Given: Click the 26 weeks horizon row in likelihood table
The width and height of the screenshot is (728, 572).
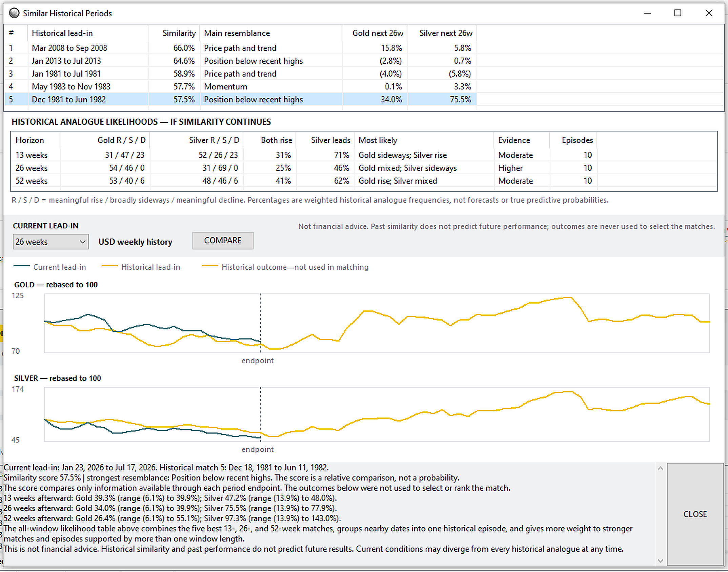Looking at the screenshot, I should [304, 168].
